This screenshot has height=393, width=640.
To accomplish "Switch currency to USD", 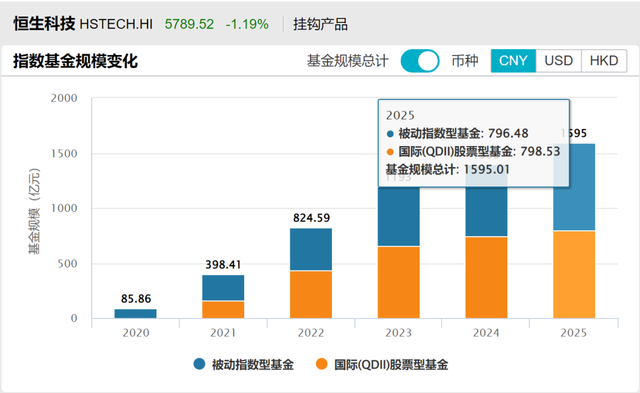I will [x=558, y=61].
